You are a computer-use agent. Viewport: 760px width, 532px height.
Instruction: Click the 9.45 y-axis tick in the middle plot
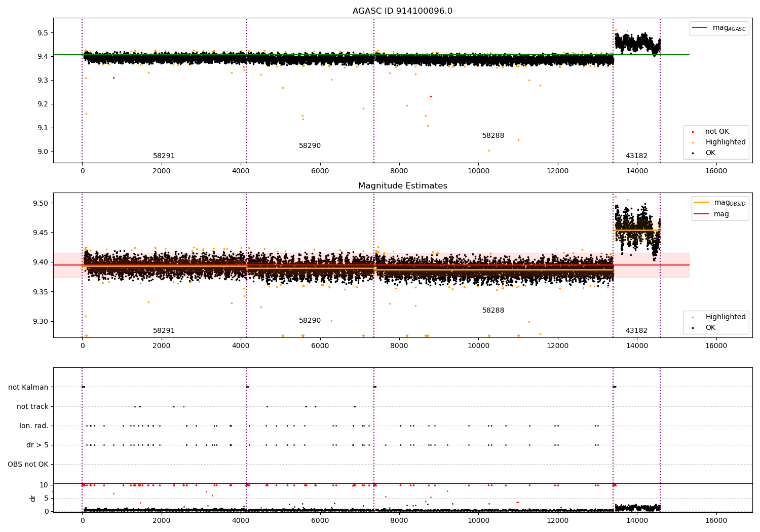click(x=41, y=233)
